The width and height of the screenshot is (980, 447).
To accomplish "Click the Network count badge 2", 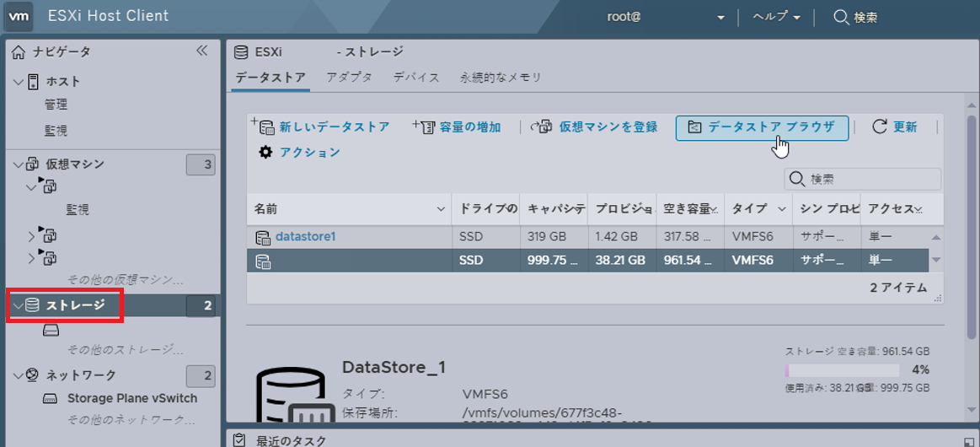I will pyautogui.click(x=201, y=375).
